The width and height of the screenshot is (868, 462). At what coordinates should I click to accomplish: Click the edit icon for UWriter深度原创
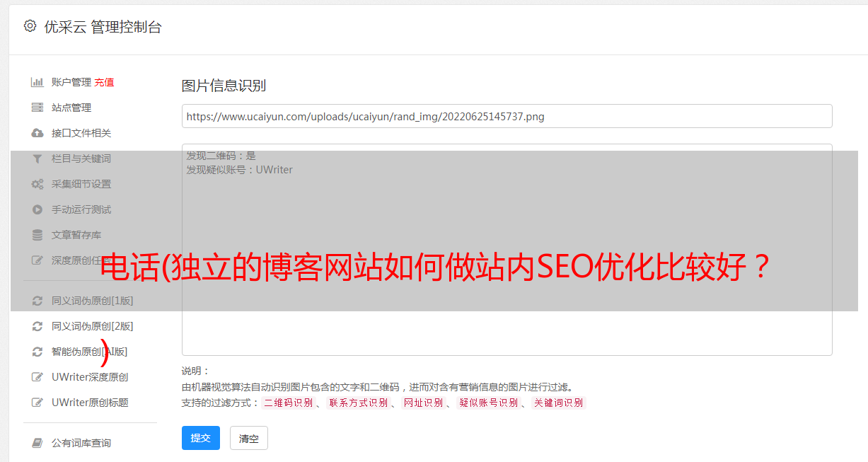click(37, 377)
